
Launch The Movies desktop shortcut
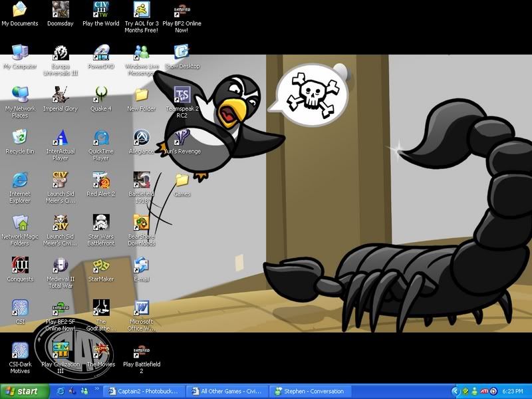click(x=101, y=355)
